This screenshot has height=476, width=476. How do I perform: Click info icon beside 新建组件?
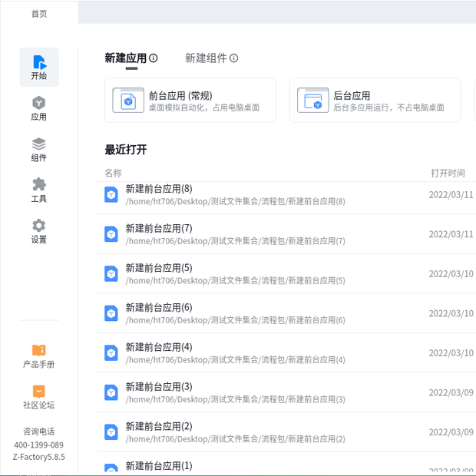234,58
